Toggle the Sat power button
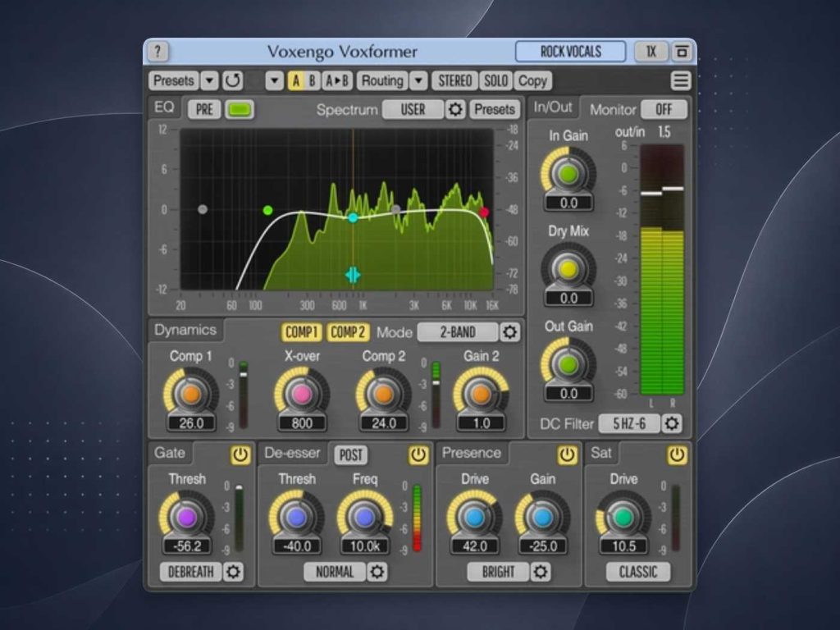 tap(677, 454)
